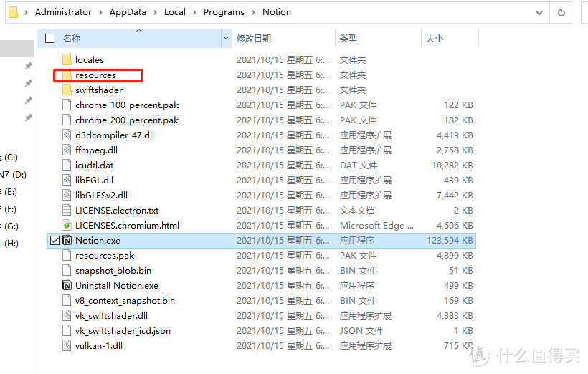The height and width of the screenshot is (374, 588).
Task: Open the address bar history dropdown
Action: (539, 12)
